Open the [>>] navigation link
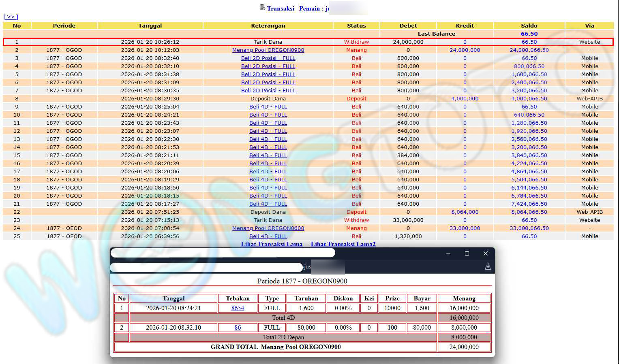619x364 pixels. (x=11, y=17)
